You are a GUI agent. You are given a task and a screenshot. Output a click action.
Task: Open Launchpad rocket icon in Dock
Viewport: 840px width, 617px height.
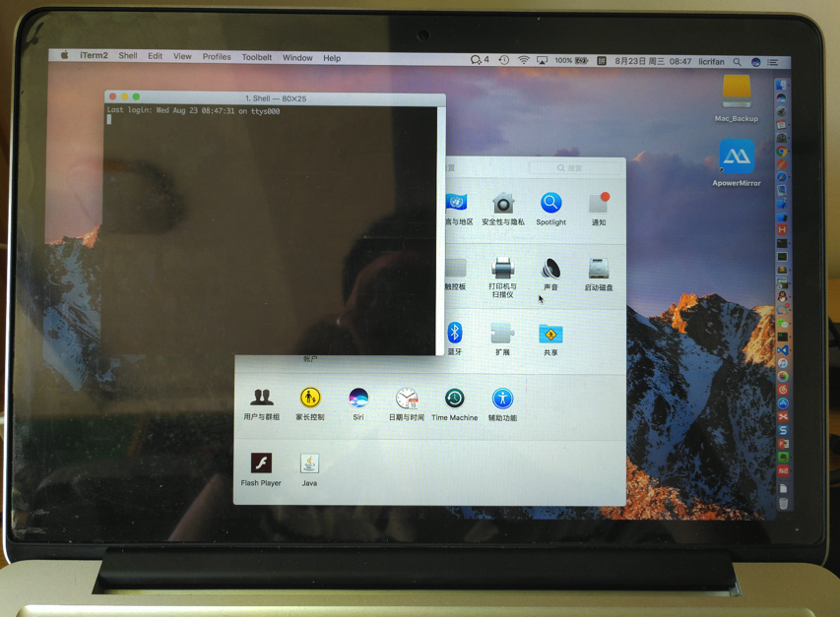(x=781, y=111)
